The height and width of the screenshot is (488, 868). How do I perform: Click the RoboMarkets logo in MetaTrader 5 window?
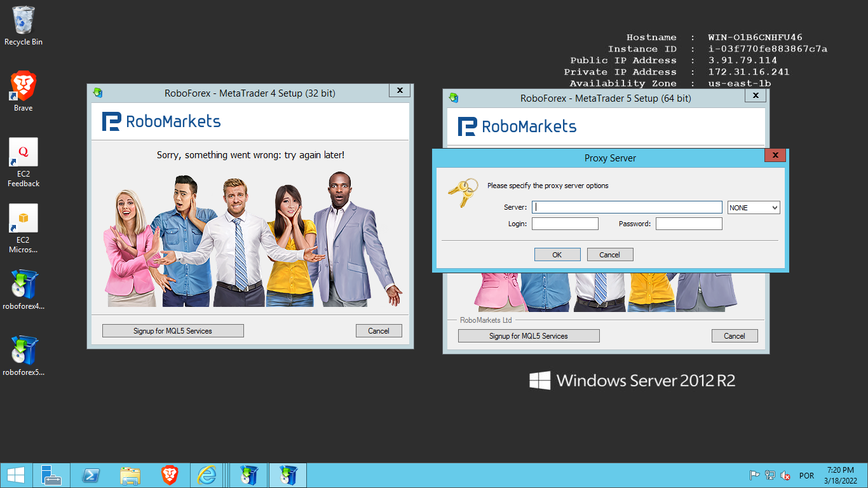517,126
